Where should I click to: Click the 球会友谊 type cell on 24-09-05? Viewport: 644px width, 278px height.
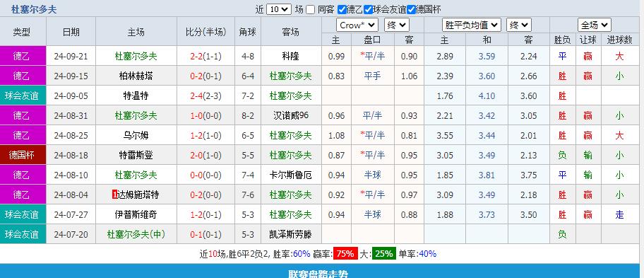tap(23, 95)
